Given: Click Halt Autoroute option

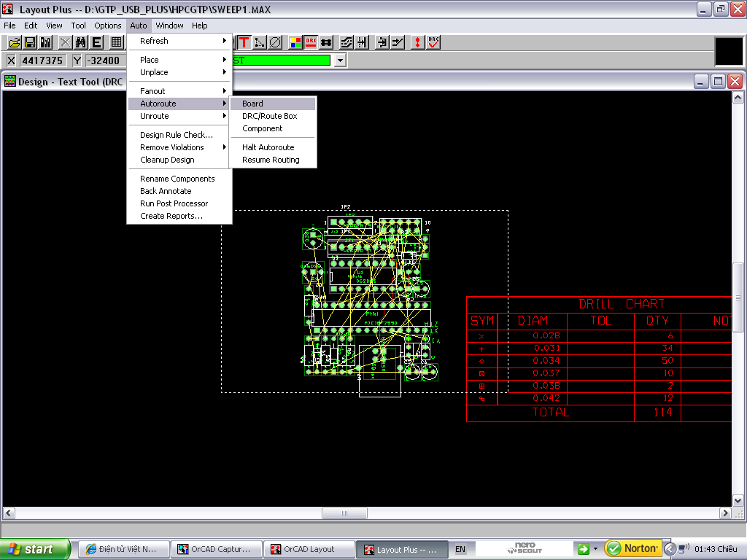Looking at the screenshot, I should pyautogui.click(x=268, y=147).
